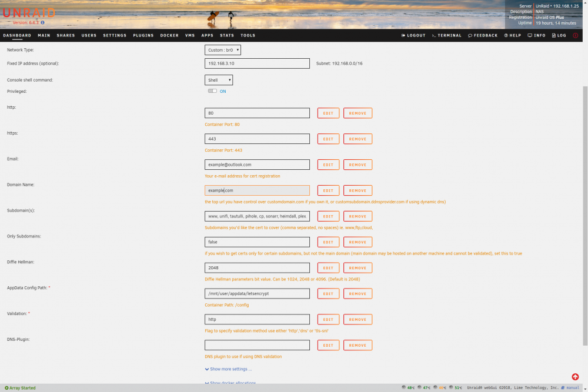The image size is (588, 392).
Task: Open the manual link in the footer
Action: pyautogui.click(x=570, y=387)
